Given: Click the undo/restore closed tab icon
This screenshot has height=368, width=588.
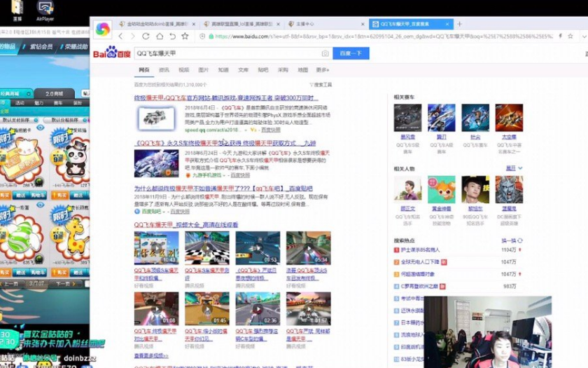Looking at the screenshot, I should point(172,36).
